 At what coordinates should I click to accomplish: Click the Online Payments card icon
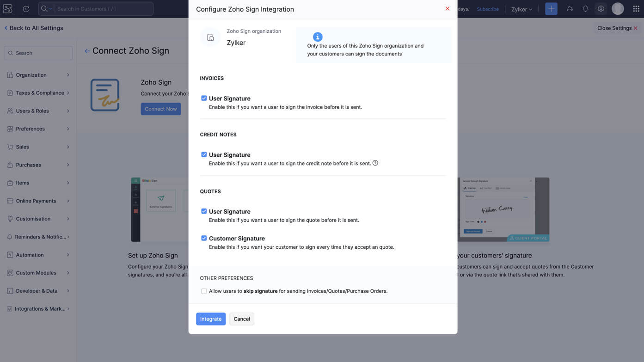click(10, 201)
